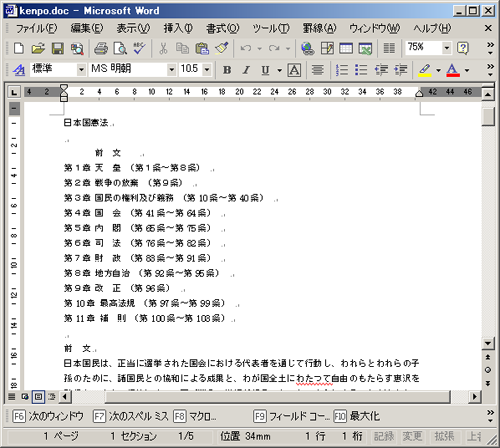Click the Insert Table icon

[346, 48]
